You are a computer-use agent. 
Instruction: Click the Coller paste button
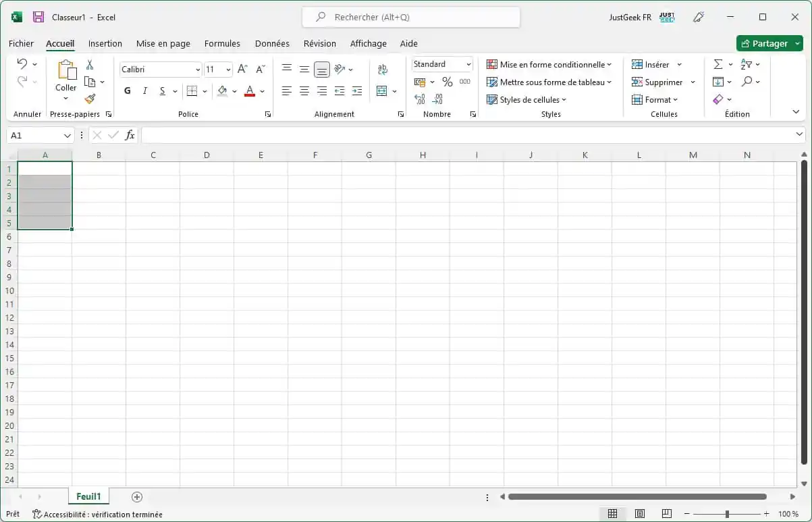click(66, 80)
